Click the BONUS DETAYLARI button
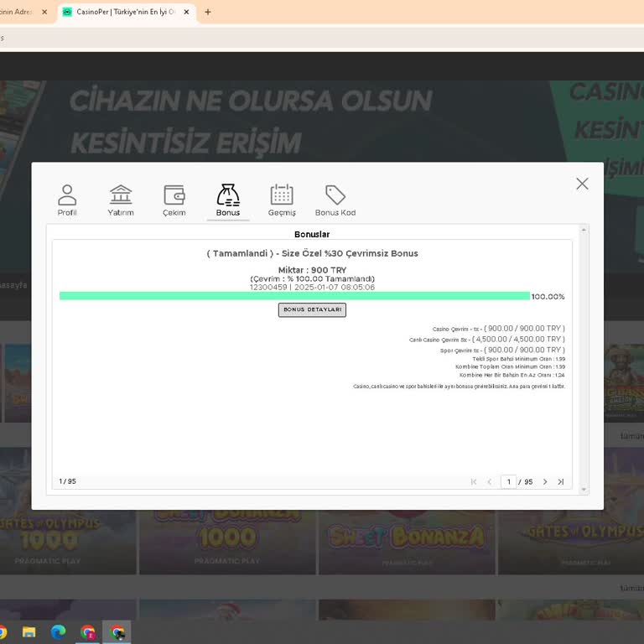 point(312,309)
